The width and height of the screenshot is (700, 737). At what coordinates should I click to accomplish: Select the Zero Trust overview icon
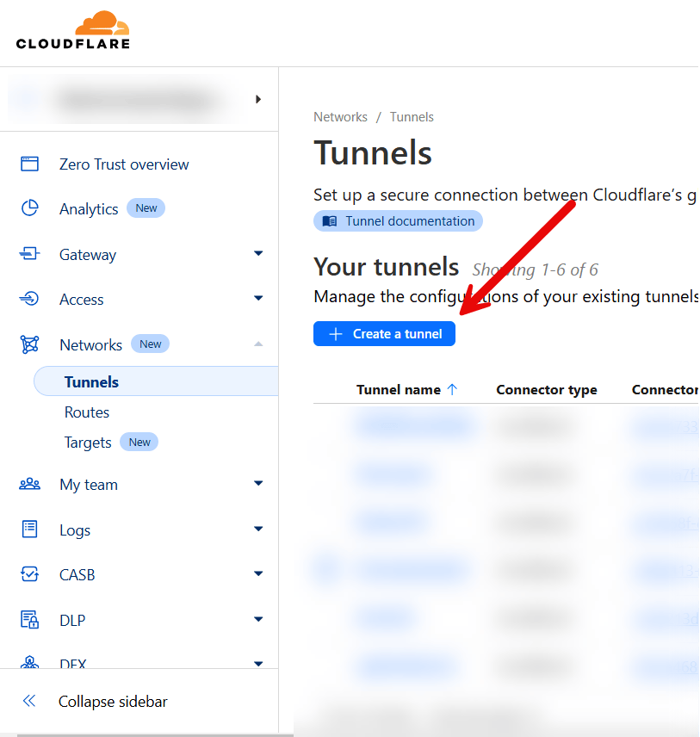[x=30, y=164]
